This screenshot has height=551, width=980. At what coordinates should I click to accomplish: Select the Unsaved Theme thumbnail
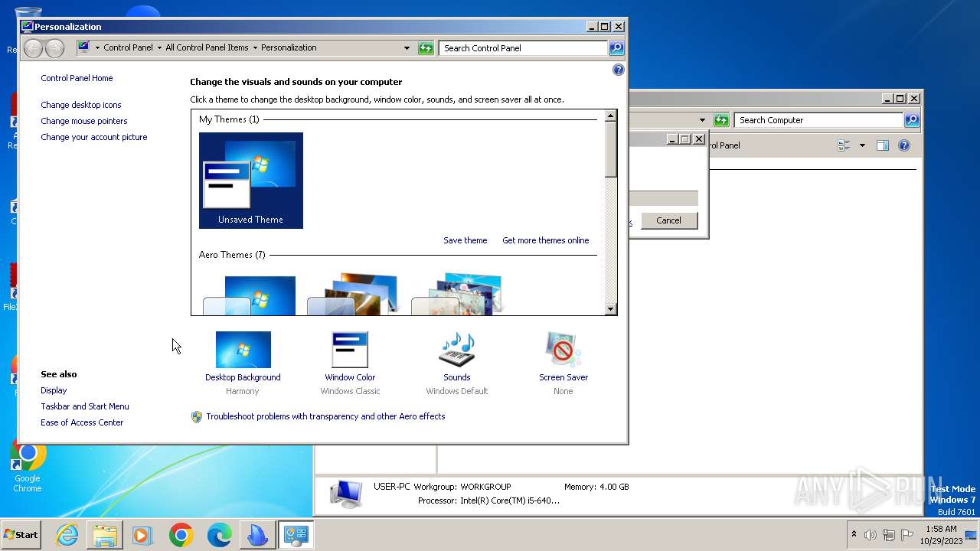pyautogui.click(x=251, y=181)
